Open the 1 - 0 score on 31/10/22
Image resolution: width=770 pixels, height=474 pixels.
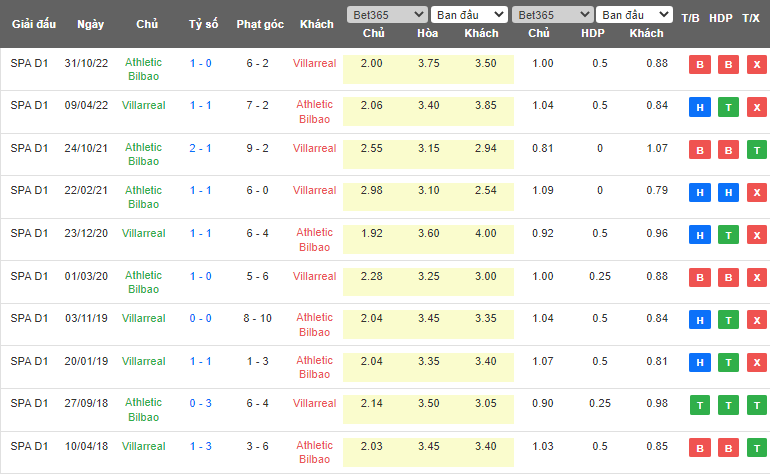(201, 63)
